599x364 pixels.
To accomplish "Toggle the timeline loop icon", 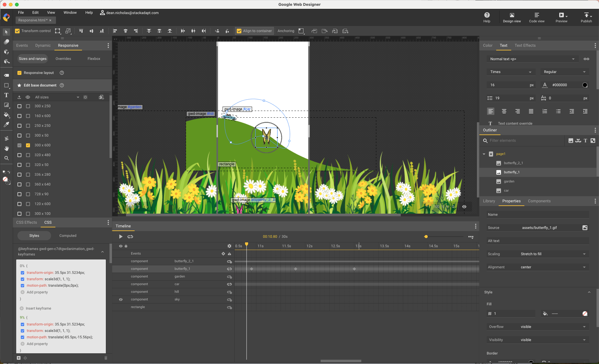I will click(130, 237).
